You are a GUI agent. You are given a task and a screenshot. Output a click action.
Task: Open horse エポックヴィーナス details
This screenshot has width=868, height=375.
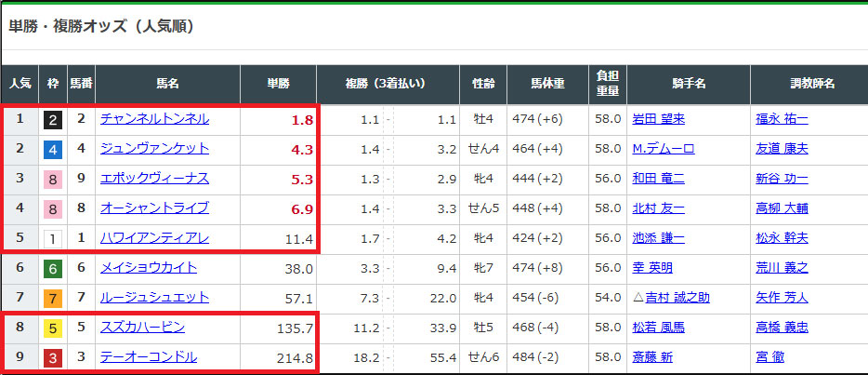click(154, 179)
